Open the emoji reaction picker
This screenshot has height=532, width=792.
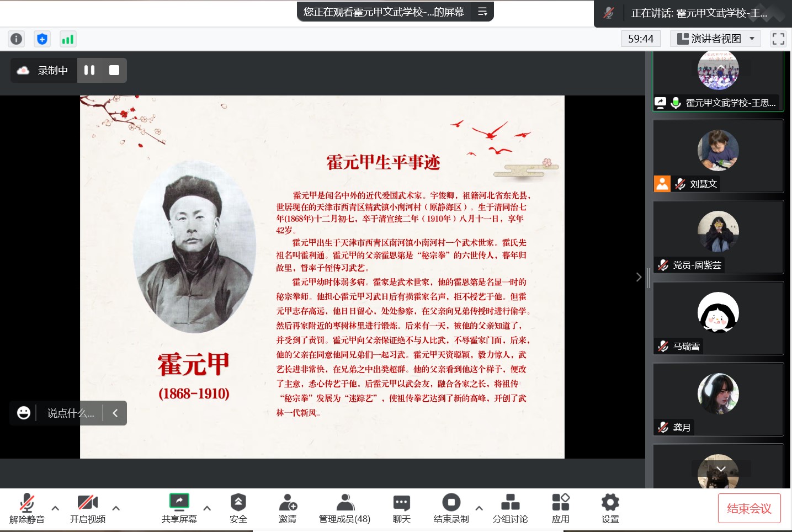tap(23, 413)
